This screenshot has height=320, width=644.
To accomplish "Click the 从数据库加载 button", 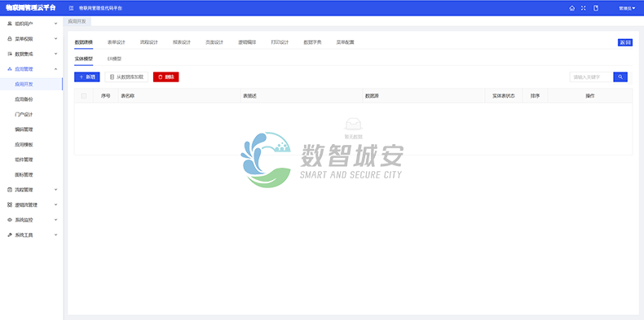I will tap(126, 77).
